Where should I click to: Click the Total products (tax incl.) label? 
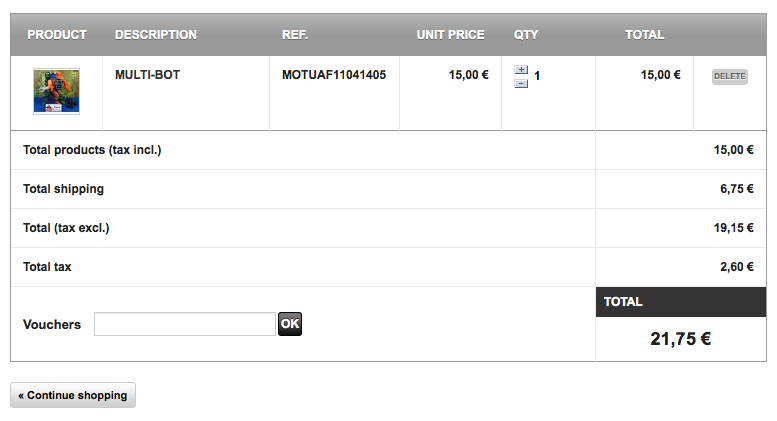click(x=92, y=150)
